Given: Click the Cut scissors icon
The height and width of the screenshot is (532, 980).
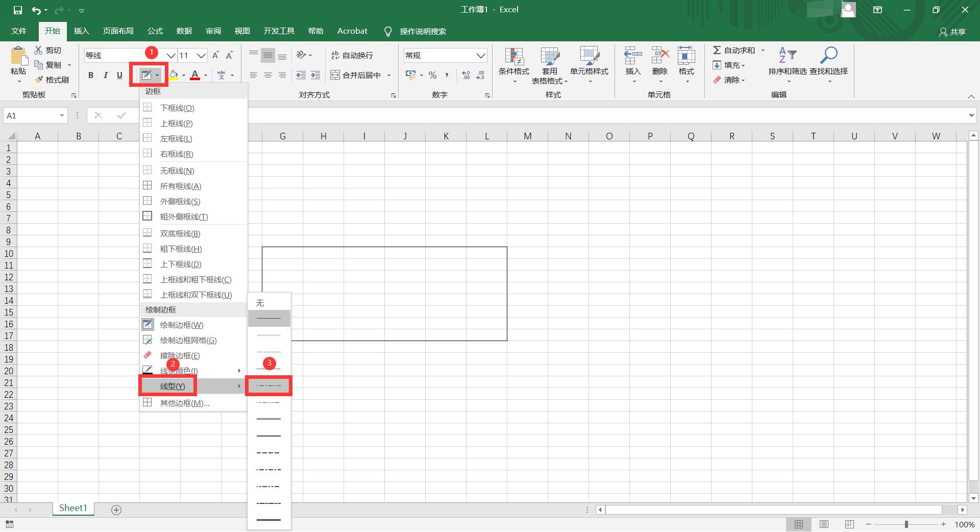Looking at the screenshot, I should pyautogui.click(x=38, y=50).
